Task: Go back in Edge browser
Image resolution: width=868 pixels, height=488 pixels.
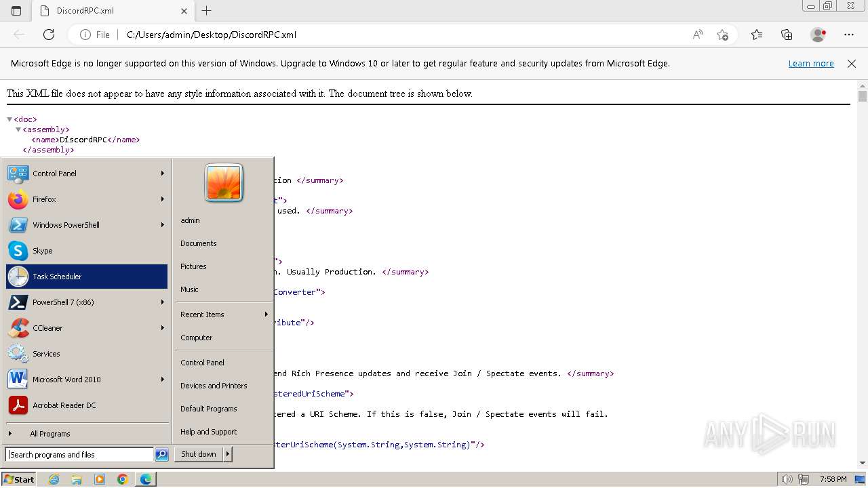Action: 19,35
